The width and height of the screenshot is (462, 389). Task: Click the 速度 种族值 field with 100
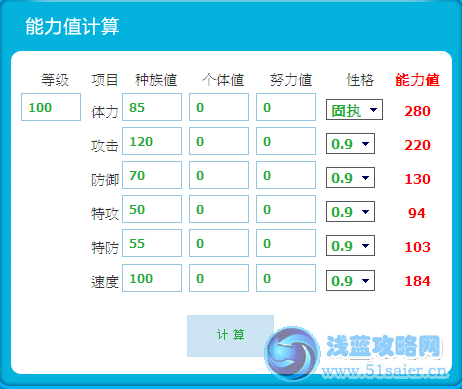152,278
